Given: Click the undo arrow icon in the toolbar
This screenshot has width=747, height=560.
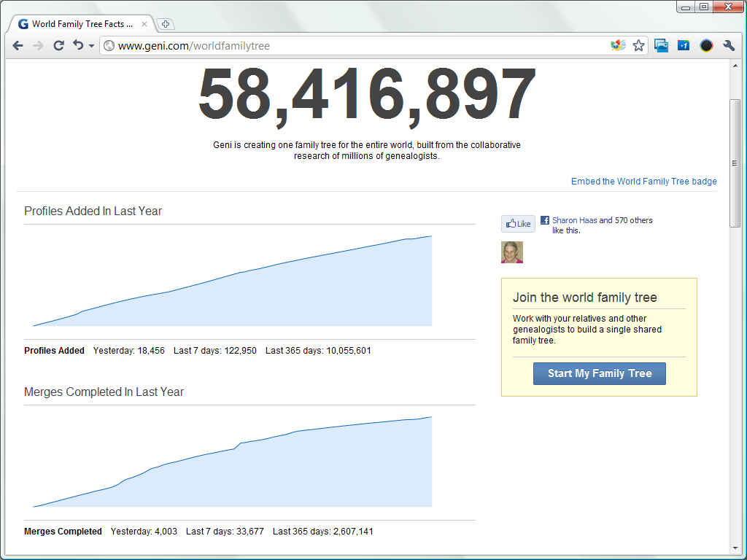Looking at the screenshot, I should click(x=78, y=46).
